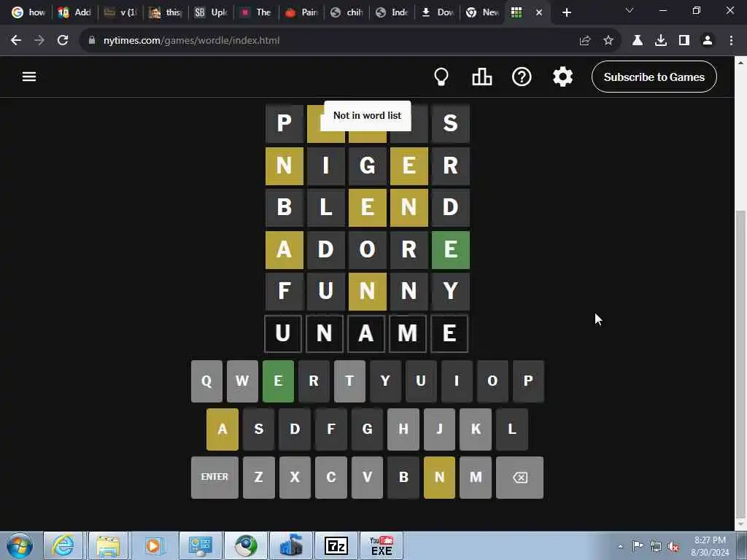The height and width of the screenshot is (560, 747).
Task: Tap the Q key on the keyboard
Action: coord(206,381)
